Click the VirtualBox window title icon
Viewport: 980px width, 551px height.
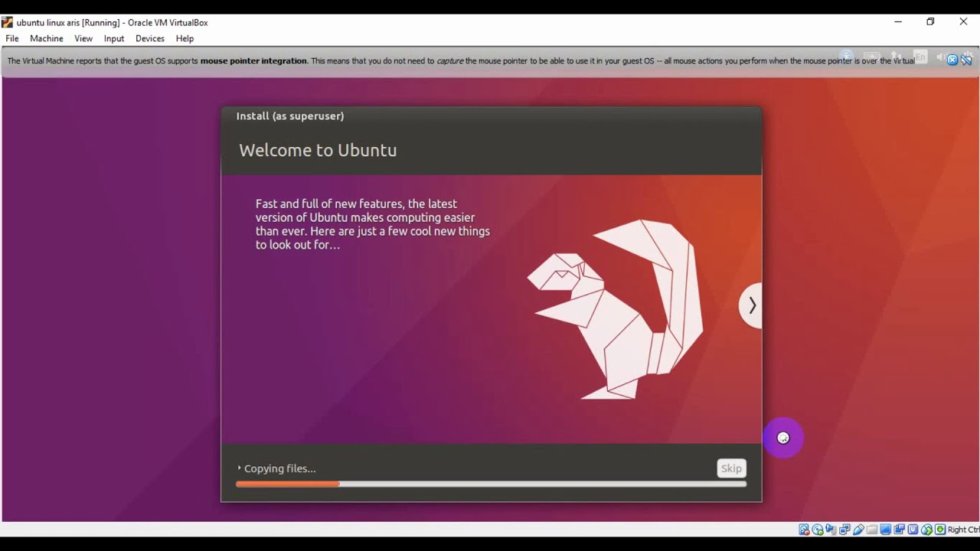click(x=7, y=22)
